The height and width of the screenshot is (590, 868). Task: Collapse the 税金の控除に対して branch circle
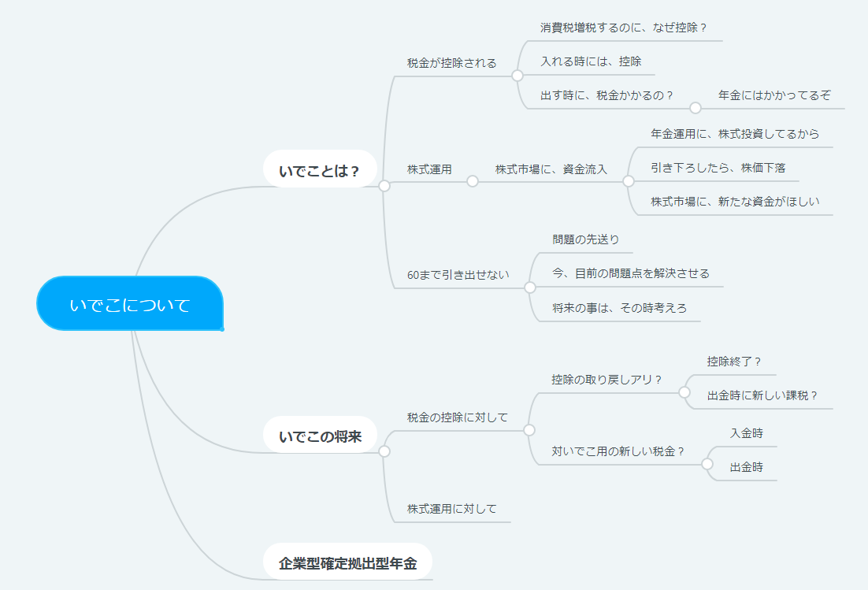(x=529, y=430)
